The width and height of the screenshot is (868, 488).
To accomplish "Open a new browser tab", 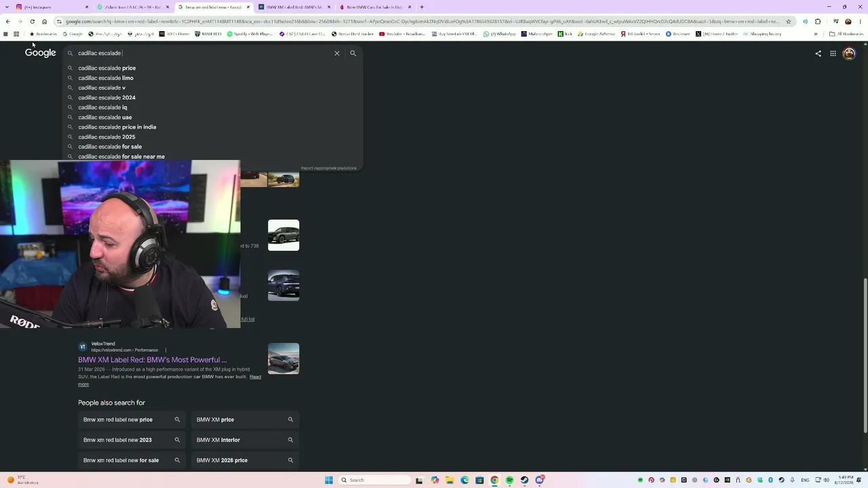I will pos(422,7).
